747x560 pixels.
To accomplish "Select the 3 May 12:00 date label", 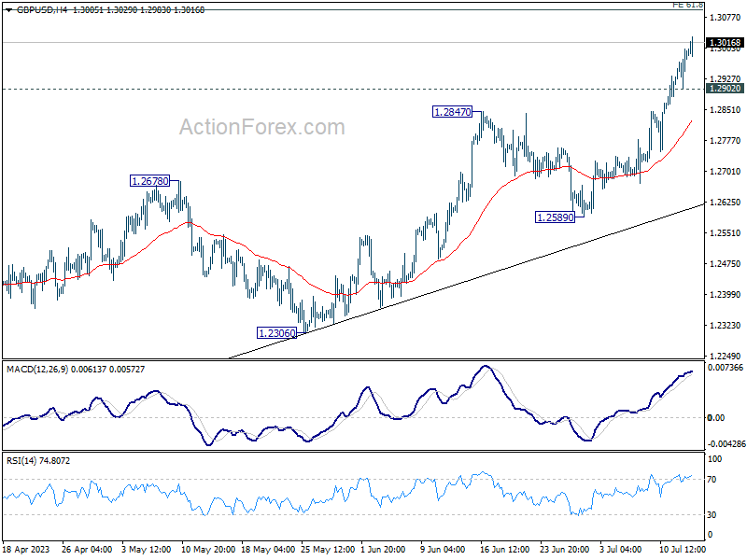I will point(147,550).
